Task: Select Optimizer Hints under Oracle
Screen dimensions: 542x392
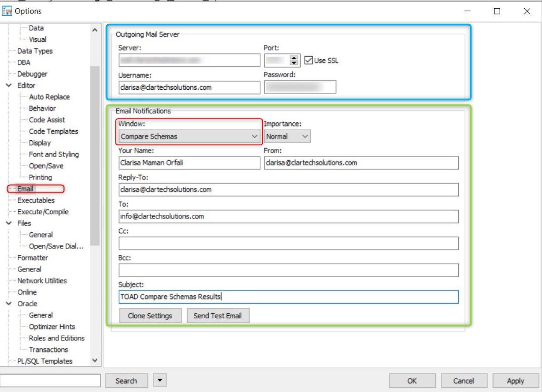Action: [52, 326]
